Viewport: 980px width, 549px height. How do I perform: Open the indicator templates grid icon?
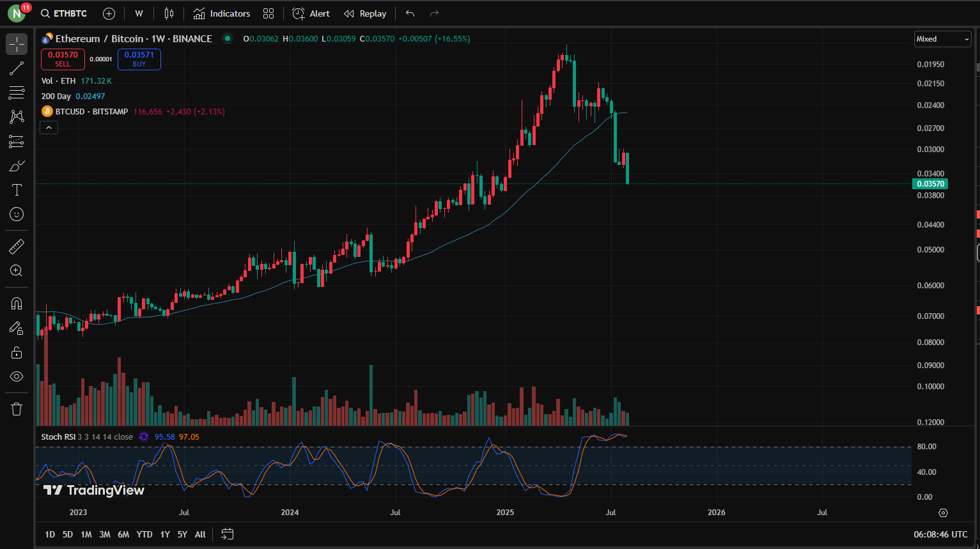click(268, 13)
